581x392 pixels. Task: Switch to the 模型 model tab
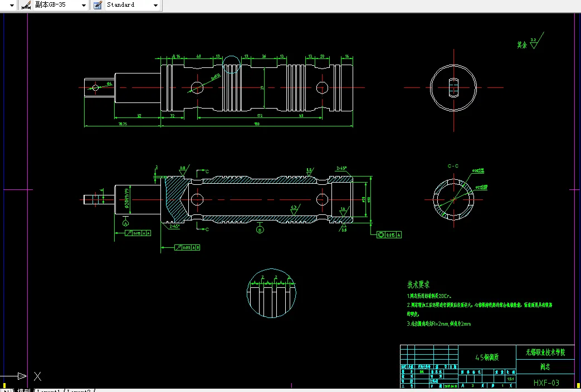pos(23,390)
